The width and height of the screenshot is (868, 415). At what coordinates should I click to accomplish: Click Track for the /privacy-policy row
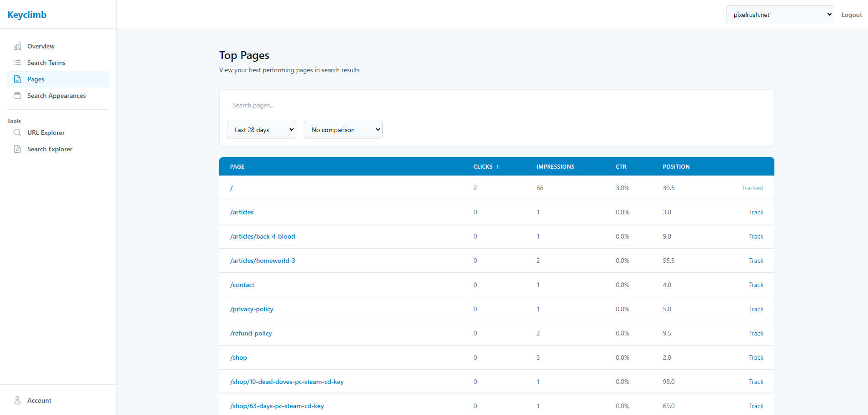(756, 309)
